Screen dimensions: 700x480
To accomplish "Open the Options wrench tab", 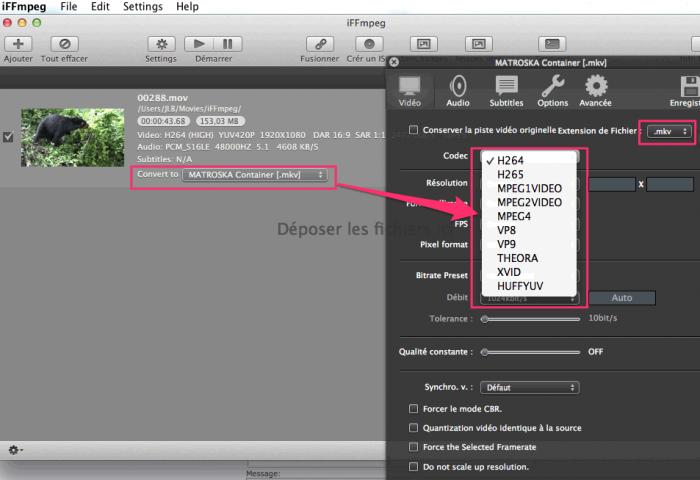I will click(553, 91).
